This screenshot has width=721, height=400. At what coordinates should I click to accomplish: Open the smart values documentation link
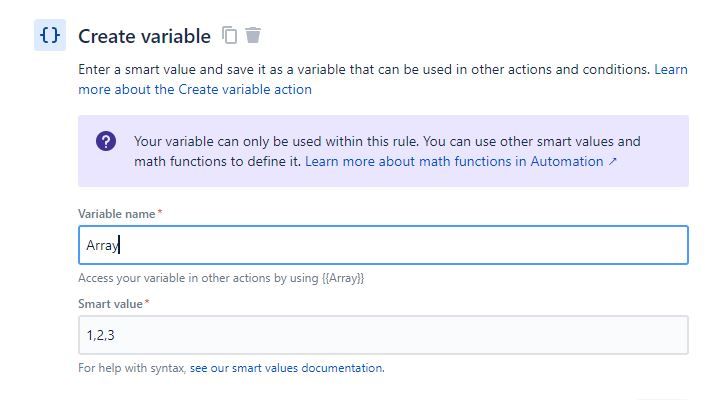287,368
